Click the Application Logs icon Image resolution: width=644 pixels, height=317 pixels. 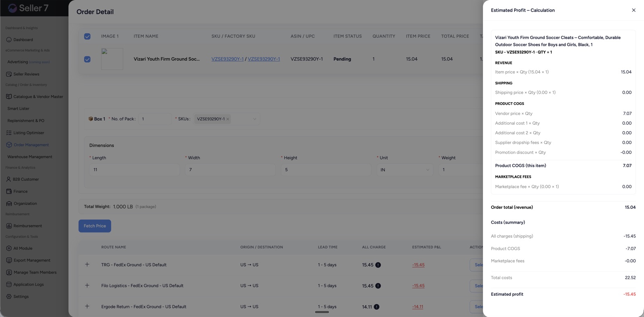[x=9, y=284]
